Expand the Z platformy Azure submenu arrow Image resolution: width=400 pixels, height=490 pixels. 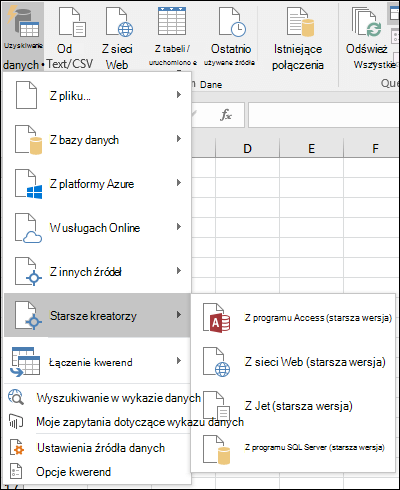click(179, 183)
